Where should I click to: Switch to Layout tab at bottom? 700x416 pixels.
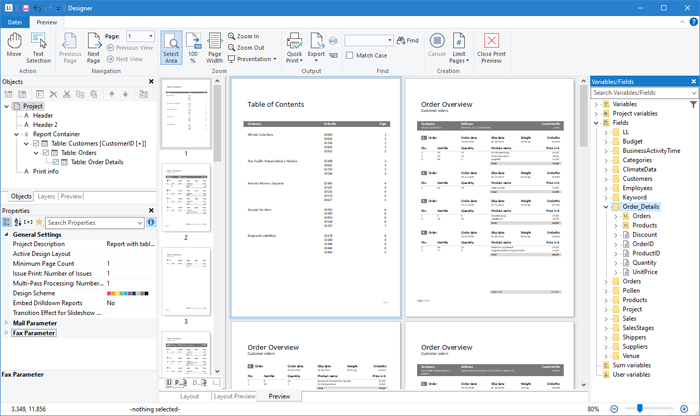189,396
